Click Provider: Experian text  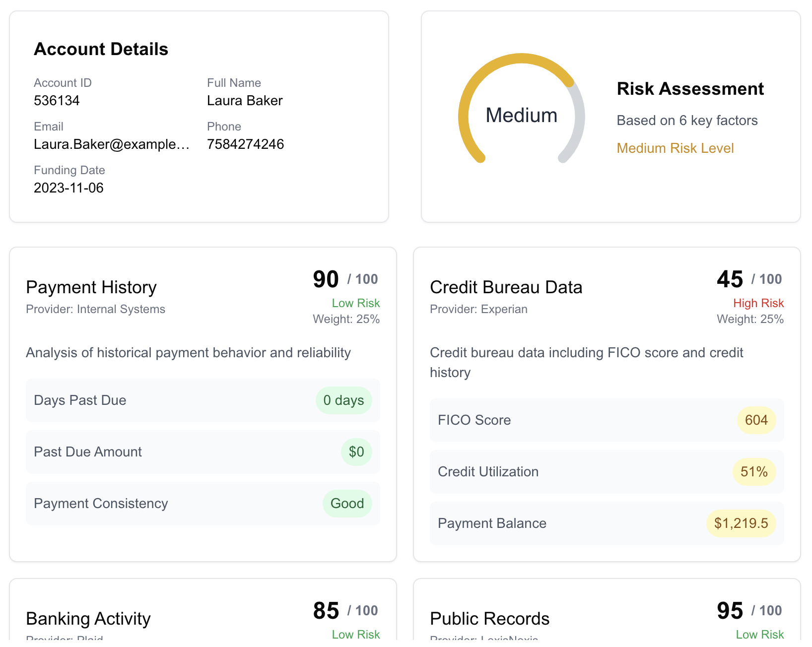pyautogui.click(x=478, y=309)
